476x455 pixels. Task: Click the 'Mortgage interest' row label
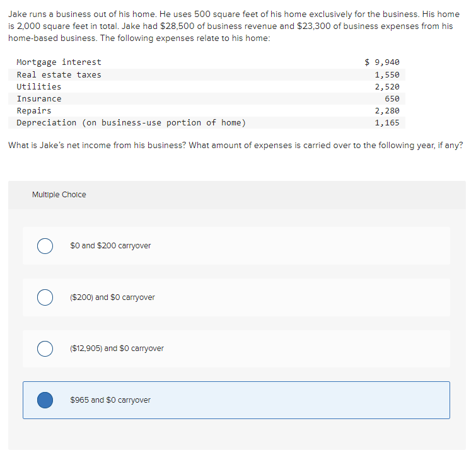59,62
